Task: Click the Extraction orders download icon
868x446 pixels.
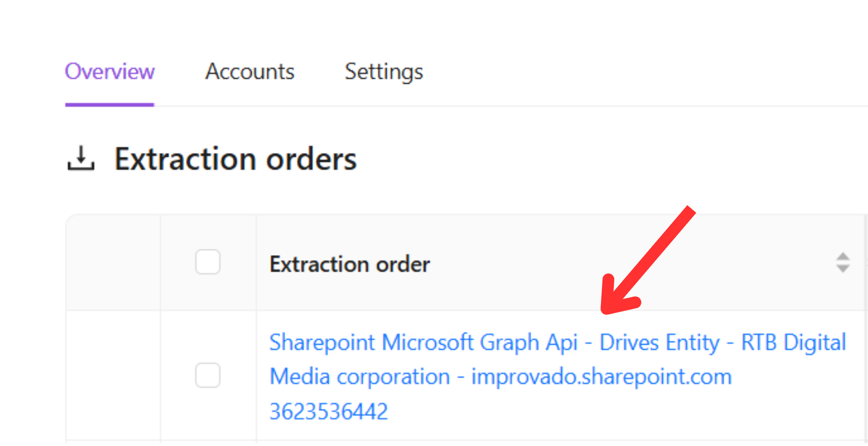Action: 81,159
